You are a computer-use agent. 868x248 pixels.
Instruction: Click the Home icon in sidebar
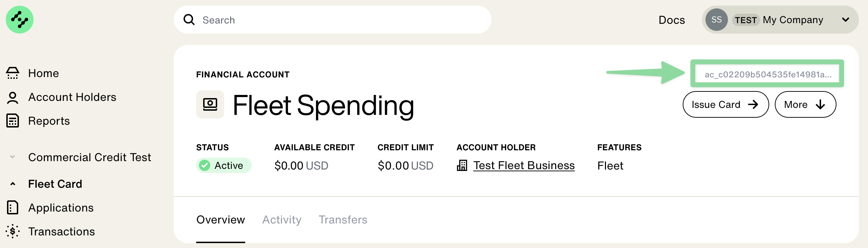tap(13, 73)
